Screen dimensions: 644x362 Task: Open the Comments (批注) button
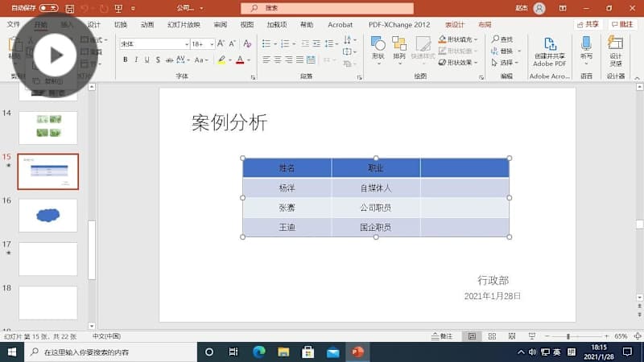[621, 25]
